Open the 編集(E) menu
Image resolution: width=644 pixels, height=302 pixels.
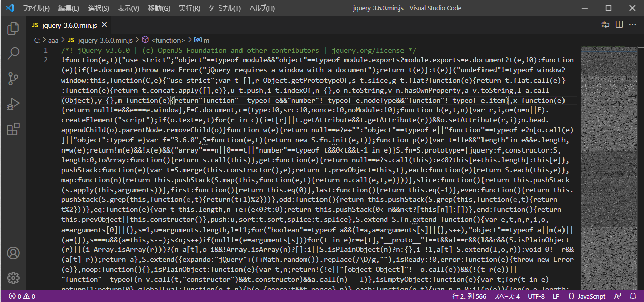click(68, 8)
